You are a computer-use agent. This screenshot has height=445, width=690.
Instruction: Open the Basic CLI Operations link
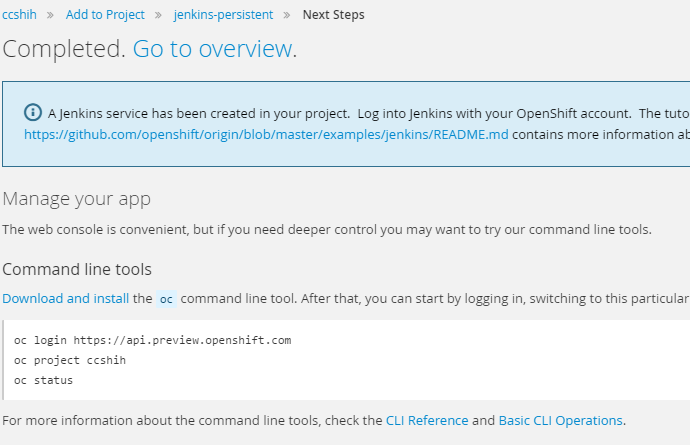560,420
